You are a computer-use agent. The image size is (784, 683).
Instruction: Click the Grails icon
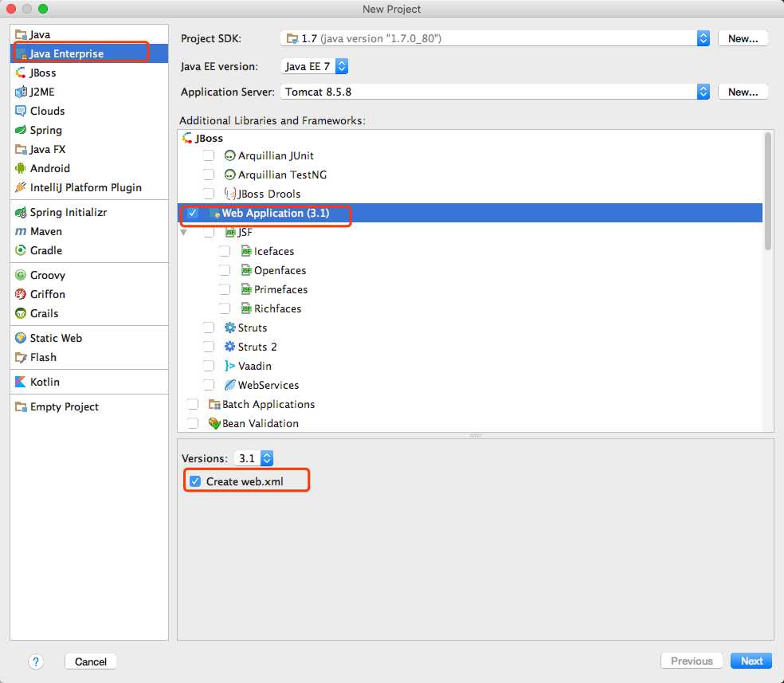coord(21,313)
